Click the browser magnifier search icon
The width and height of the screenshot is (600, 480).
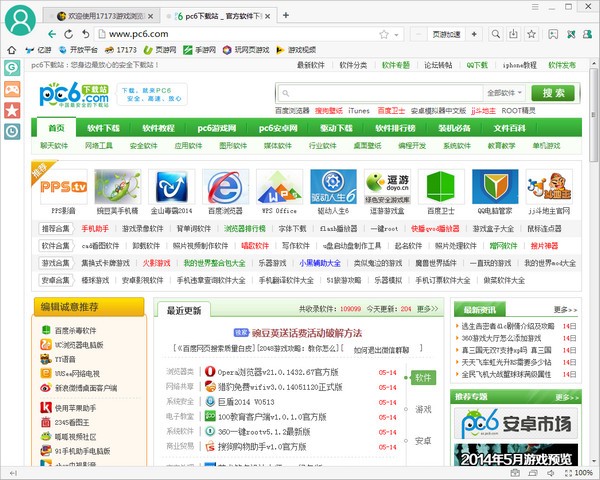pos(496,34)
